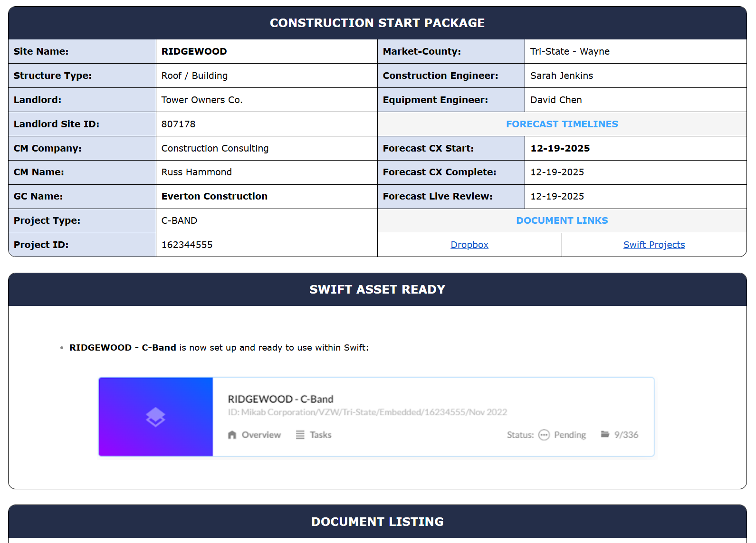Select the Market-County label

(421, 51)
